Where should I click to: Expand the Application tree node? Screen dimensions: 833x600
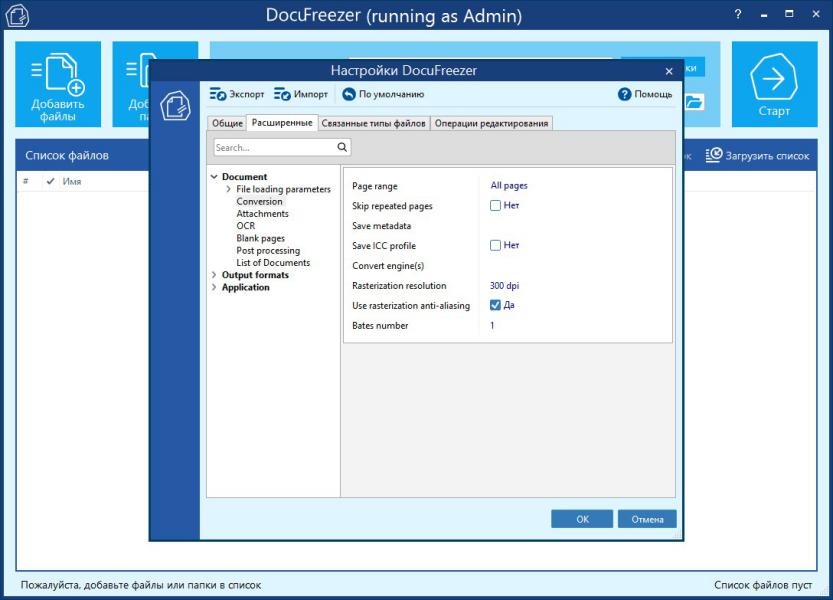(x=214, y=287)
